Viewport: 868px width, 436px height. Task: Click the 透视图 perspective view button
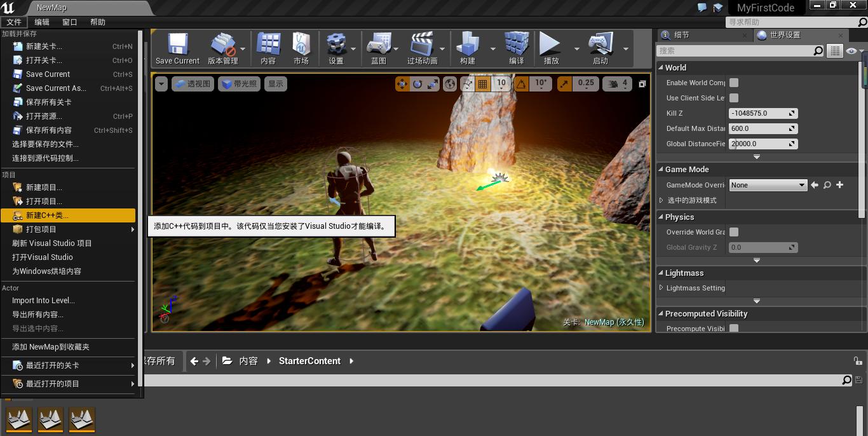tap(193, 83)
